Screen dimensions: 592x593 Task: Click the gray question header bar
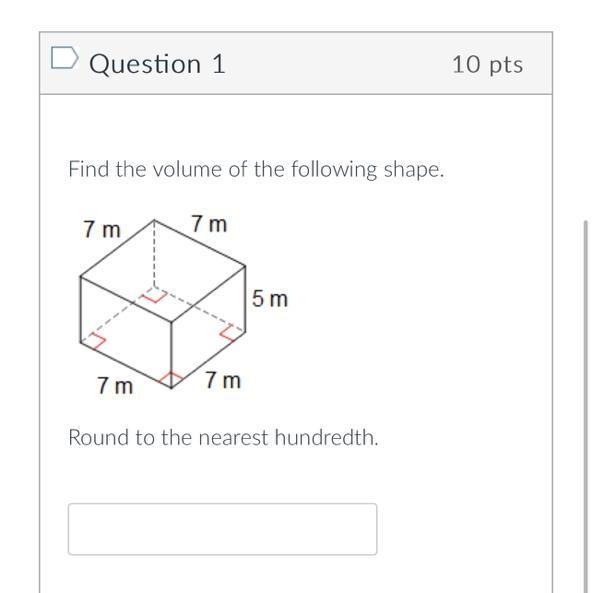click(296, 63)
